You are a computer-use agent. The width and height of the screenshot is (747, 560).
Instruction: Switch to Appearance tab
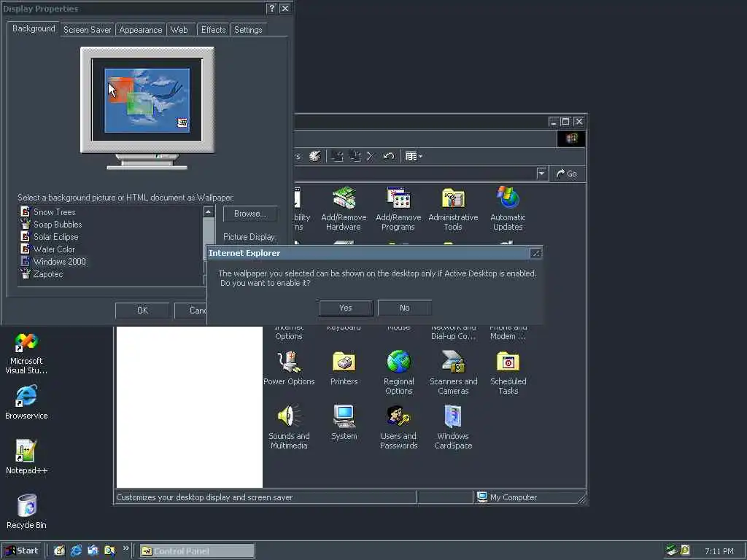[x=141, y=29]
